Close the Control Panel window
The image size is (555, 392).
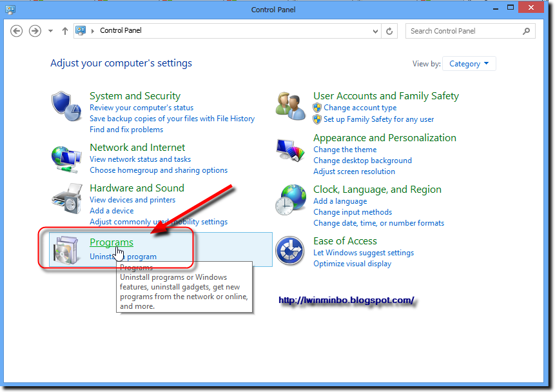coord(531,8)
